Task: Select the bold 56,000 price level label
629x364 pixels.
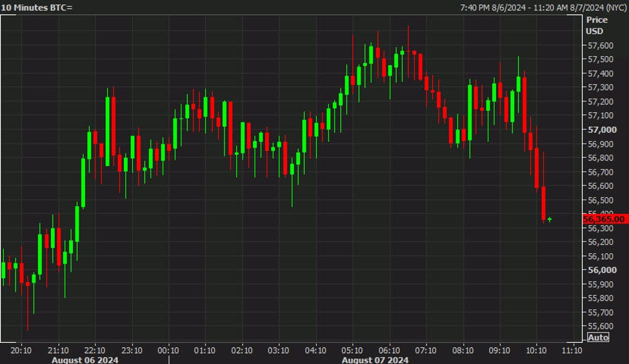Action: 600,270
